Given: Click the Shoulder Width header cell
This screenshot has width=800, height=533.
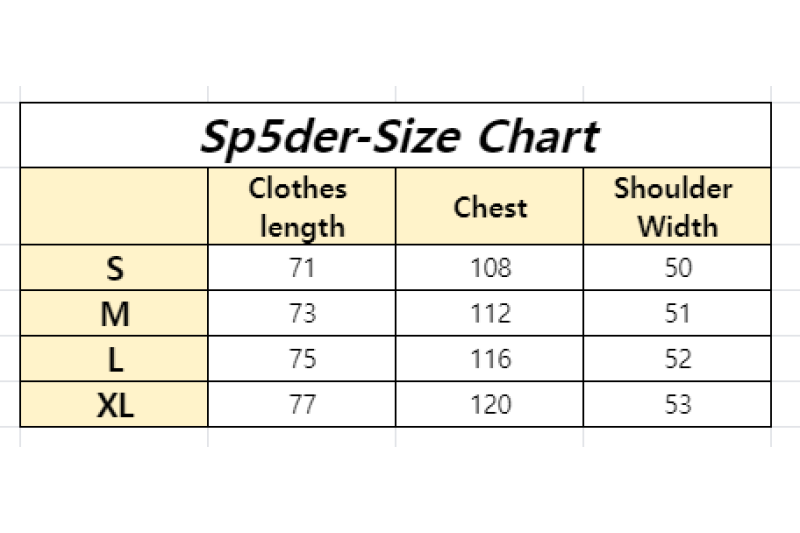Looking at the screenshot, I should [677, 207].
